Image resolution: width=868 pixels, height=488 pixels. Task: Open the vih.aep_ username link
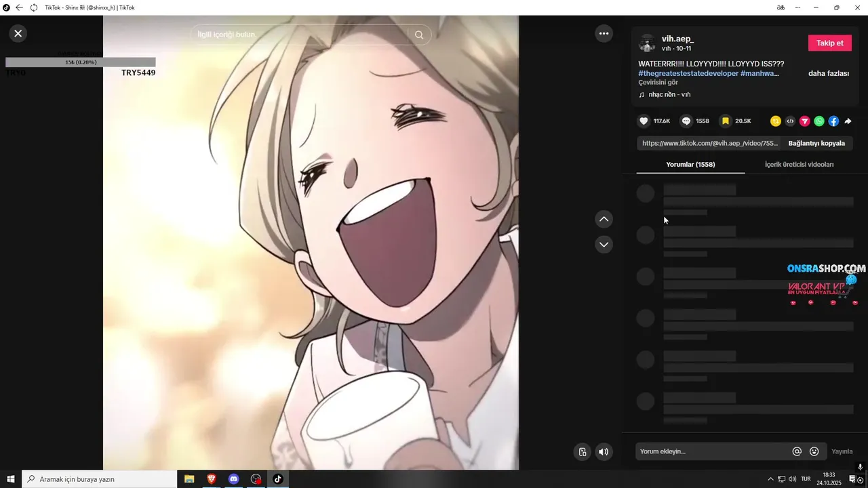[677, 39]
